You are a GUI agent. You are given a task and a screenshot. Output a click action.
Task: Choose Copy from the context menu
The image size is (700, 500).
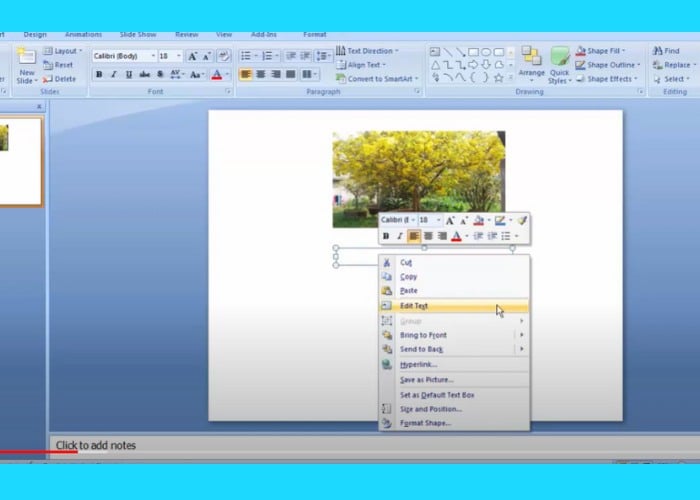click(454, 277)
